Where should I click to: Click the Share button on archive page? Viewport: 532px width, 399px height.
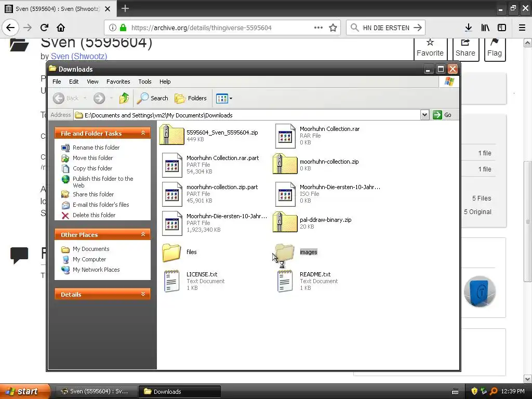[x=465, y=48]
